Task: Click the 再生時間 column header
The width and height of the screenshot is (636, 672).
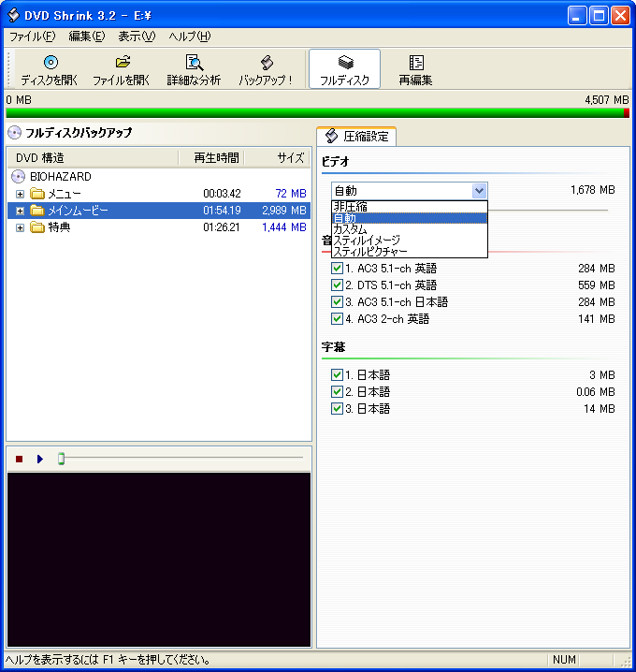Action: [x=211, y=158]
